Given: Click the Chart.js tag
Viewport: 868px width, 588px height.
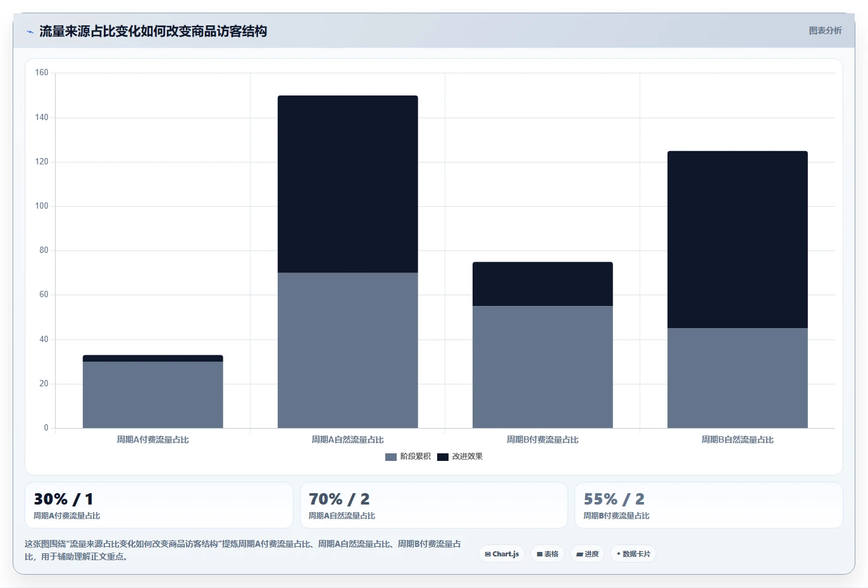Looking at the screenshot, I should coord(502,554).
